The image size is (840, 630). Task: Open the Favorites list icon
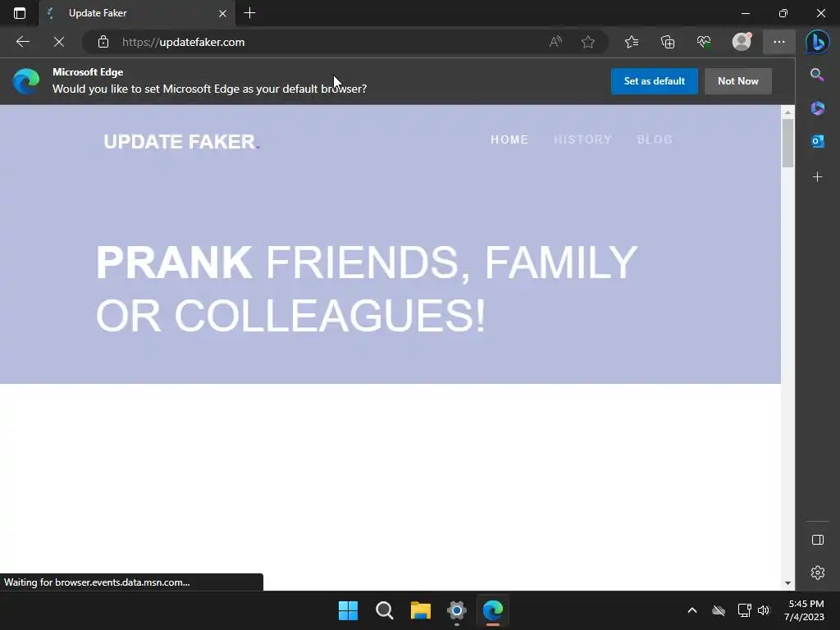(632, 42)
